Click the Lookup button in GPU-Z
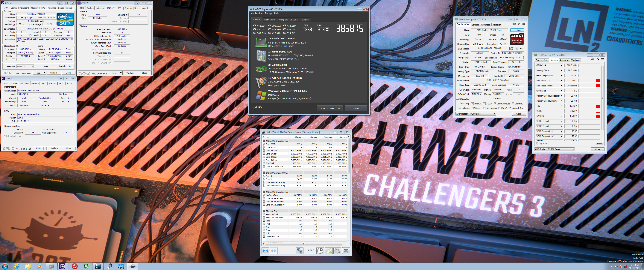 [x=517, y=30]
